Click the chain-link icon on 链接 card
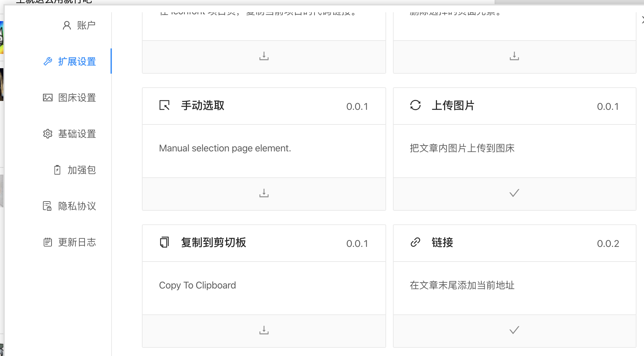The height and width of the screenshot is (356, 644). tap(415, 242)
